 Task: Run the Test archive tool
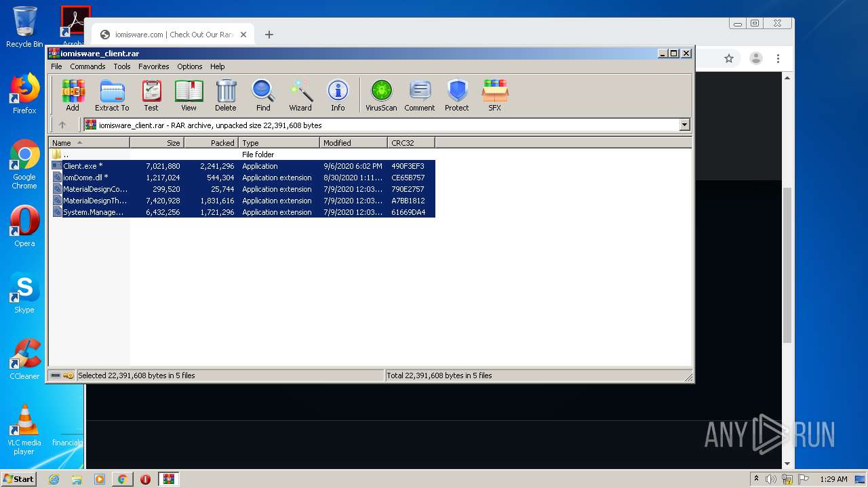pyautogui.click(x=151, y=95)
